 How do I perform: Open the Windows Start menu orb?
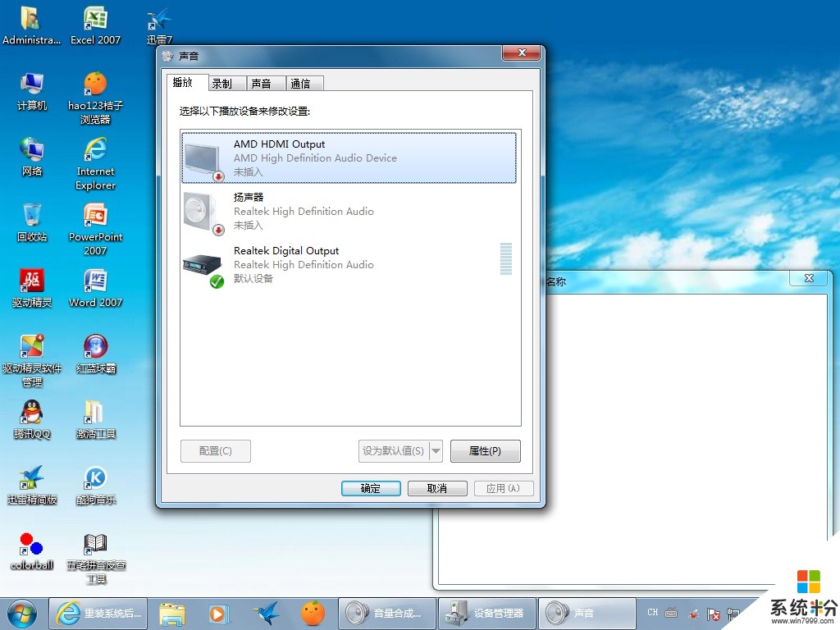coord(22,614)
